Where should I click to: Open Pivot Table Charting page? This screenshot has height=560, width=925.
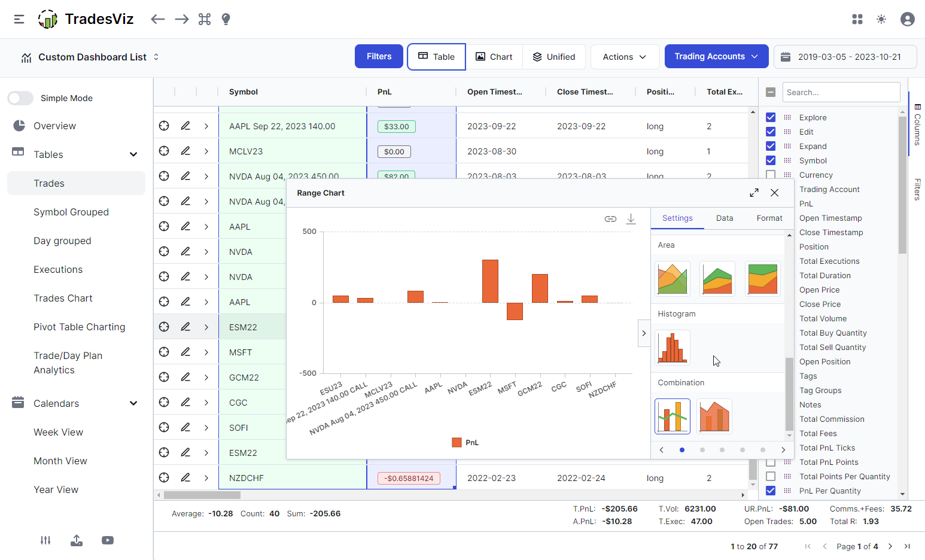(x=80, y=327)
